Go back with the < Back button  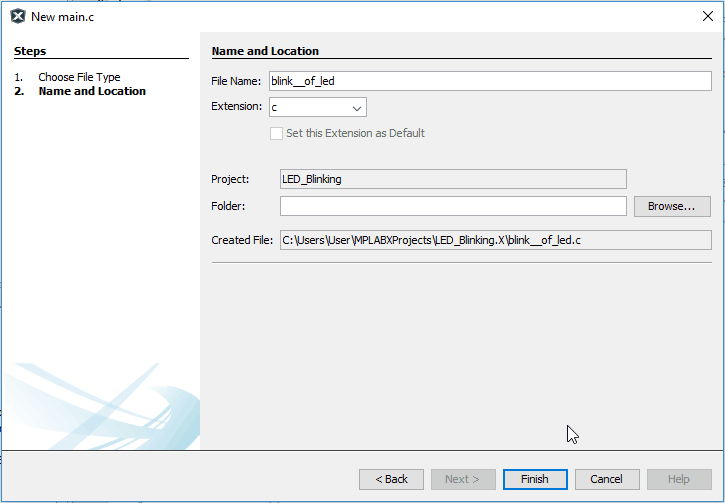(391, 479)
